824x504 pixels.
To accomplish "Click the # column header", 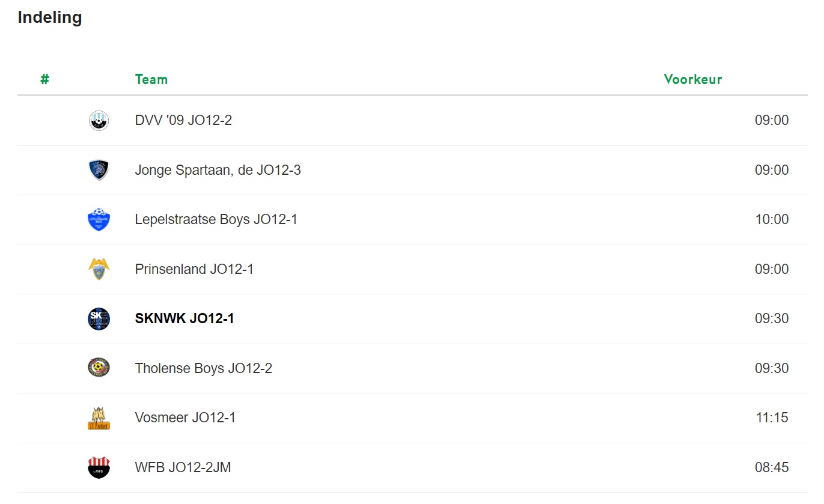I will click(x=44, y=79).
